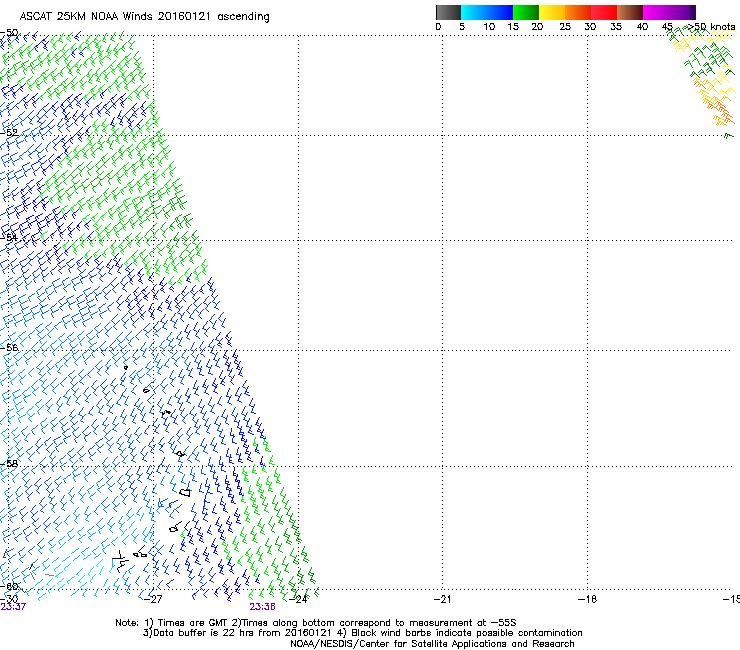The height and width of the screenshot is (650, 740).
Task: Click the brown 35-40 knots legend segment
Action: (x=630, y=12)
